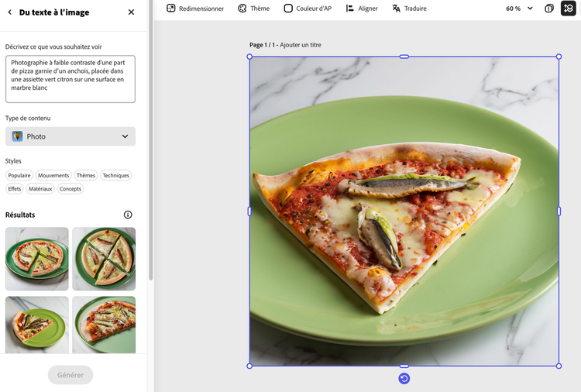Click the right-middle edge handle of the image
The image size is (581, 392).
[559, 211]
